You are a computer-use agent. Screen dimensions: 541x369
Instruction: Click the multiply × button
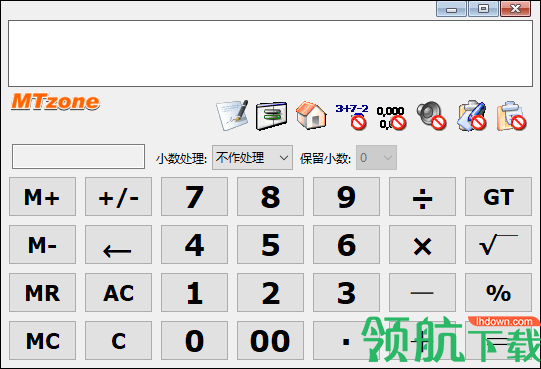coord(422,245)
